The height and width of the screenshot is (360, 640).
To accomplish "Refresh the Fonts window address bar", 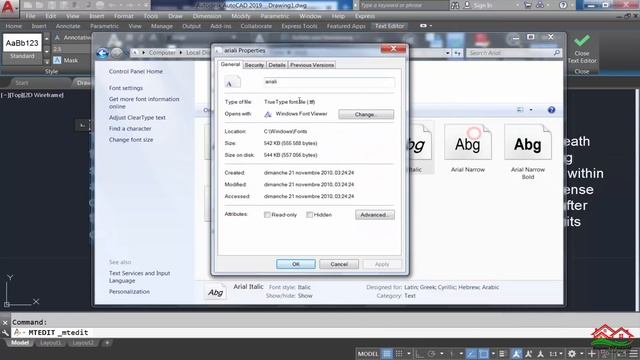I will pyautogui.click(x=458, y=53).
